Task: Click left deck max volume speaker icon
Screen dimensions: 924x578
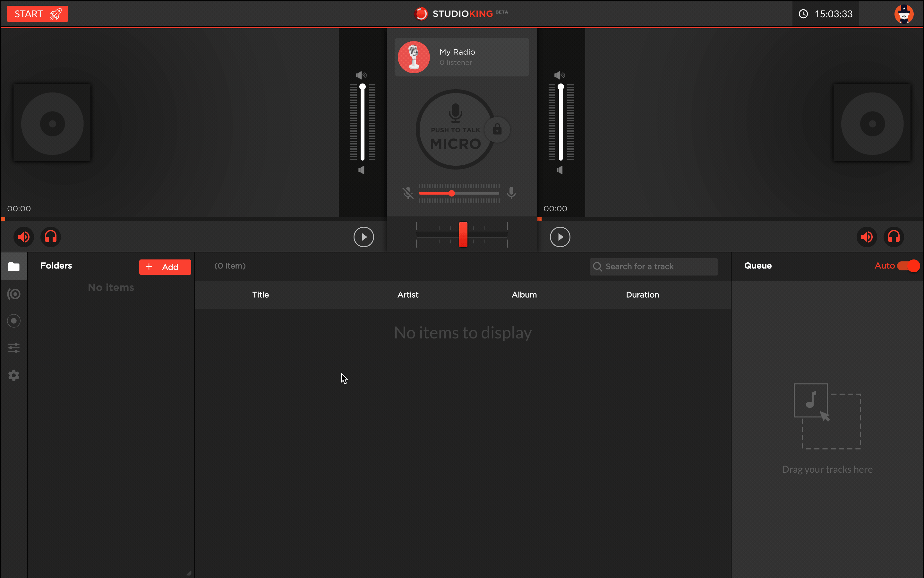Action: [x=361, y=75]
